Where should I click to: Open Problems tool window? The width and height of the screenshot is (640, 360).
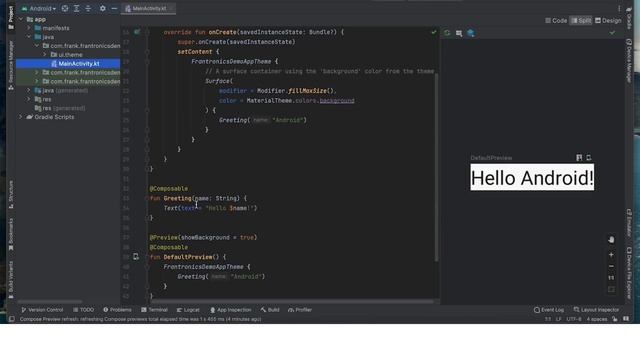(117, 310)
